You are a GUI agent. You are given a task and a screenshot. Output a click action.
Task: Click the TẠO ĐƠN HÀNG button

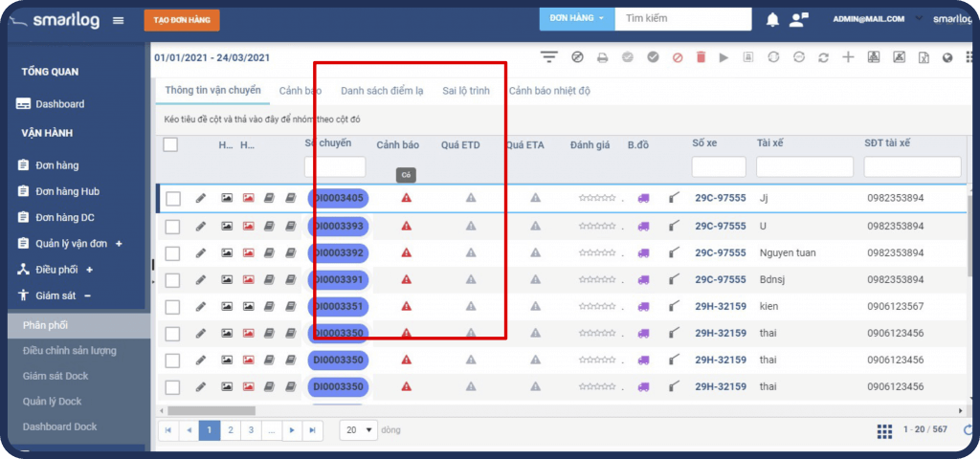pos(182,19)
